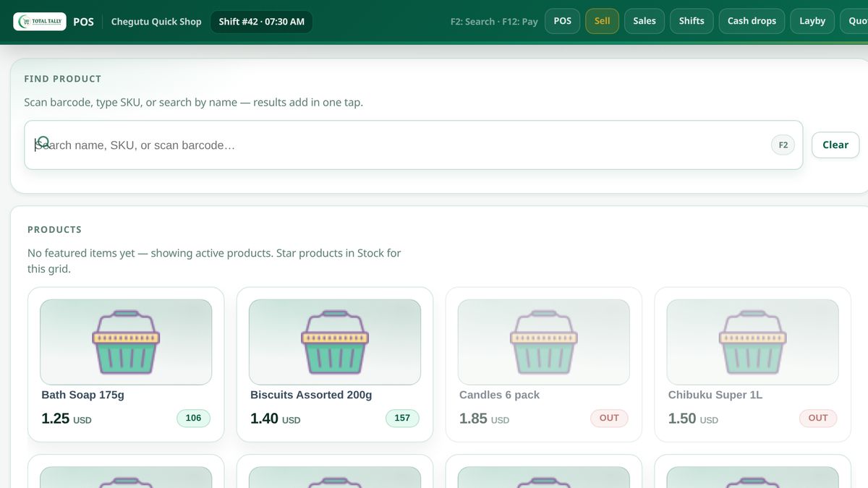Click the Candles 6 pack name
This screenshot has width=868, height=488.
pos(500,395)
